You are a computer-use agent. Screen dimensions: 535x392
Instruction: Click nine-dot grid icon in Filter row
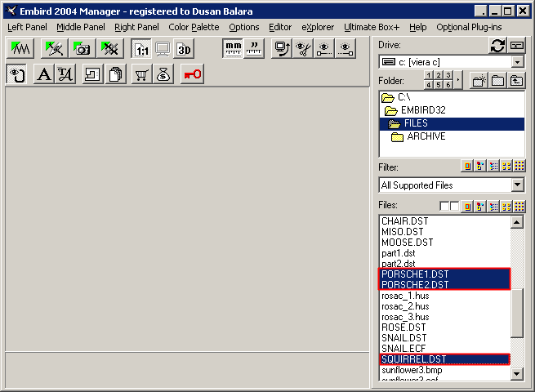click(x=519, y=166)
